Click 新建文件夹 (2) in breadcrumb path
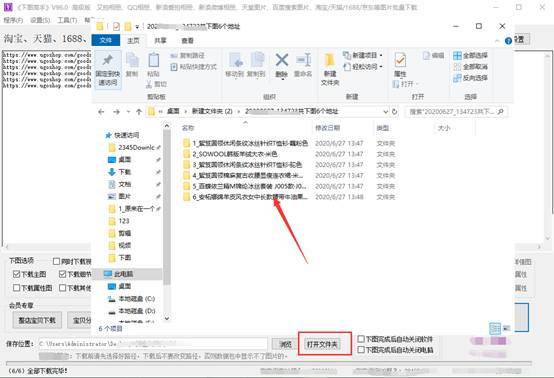 pos(212,111)
